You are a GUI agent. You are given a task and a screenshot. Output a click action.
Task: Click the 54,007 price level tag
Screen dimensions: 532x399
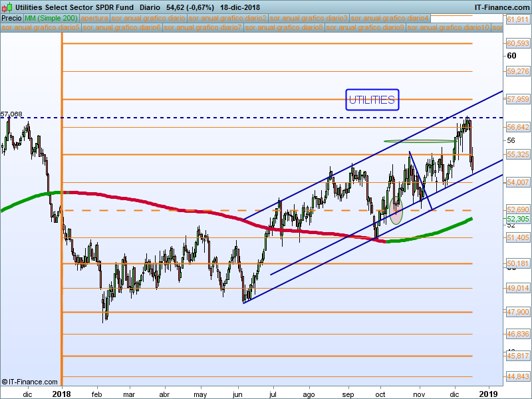517,182
